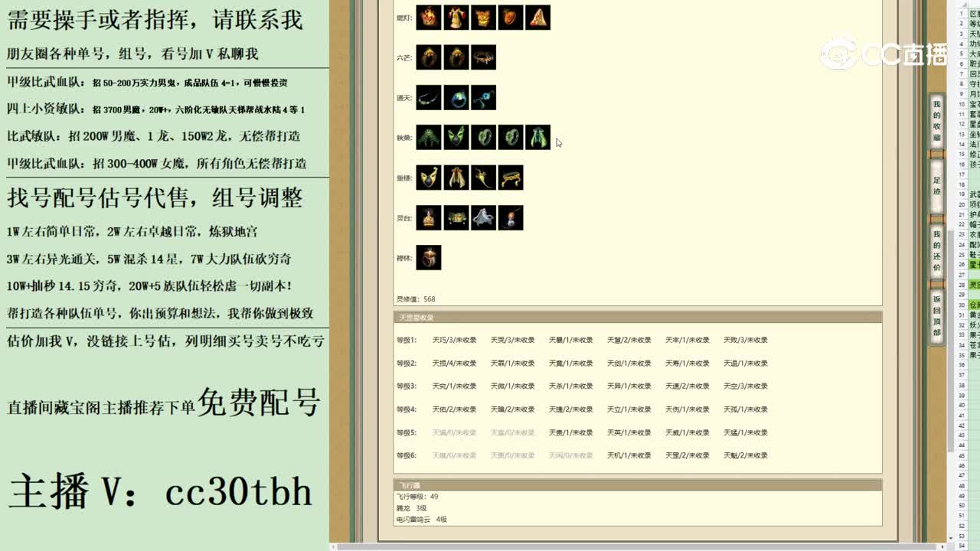Image resolution: width=980 pixels, height=551 pixels.
Task: Click the 足迹 side button
Action: tap(936, 185)
